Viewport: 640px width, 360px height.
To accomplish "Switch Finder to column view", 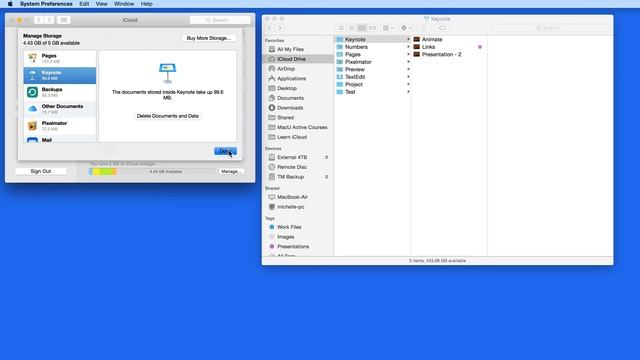I will point(362,28).
